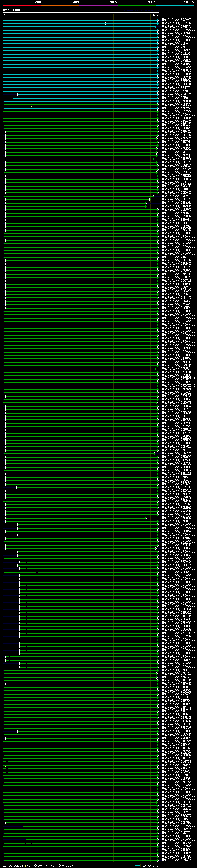Select label UniRef100_A7EZE6

[177, 176]
